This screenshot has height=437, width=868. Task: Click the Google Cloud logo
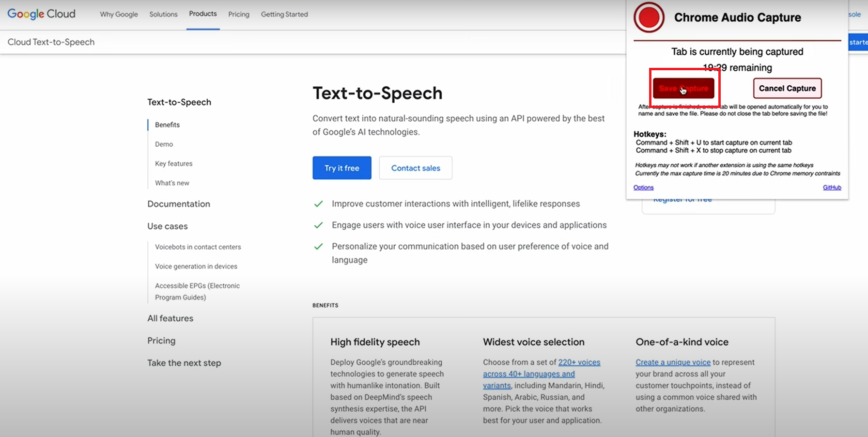pos(41,14)
